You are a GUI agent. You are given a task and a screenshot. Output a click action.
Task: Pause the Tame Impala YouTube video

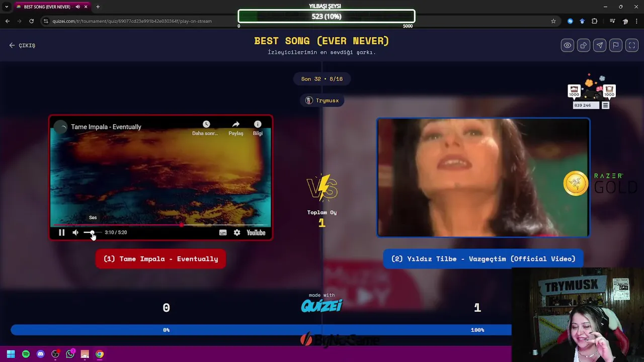click(x=61, y=232)
